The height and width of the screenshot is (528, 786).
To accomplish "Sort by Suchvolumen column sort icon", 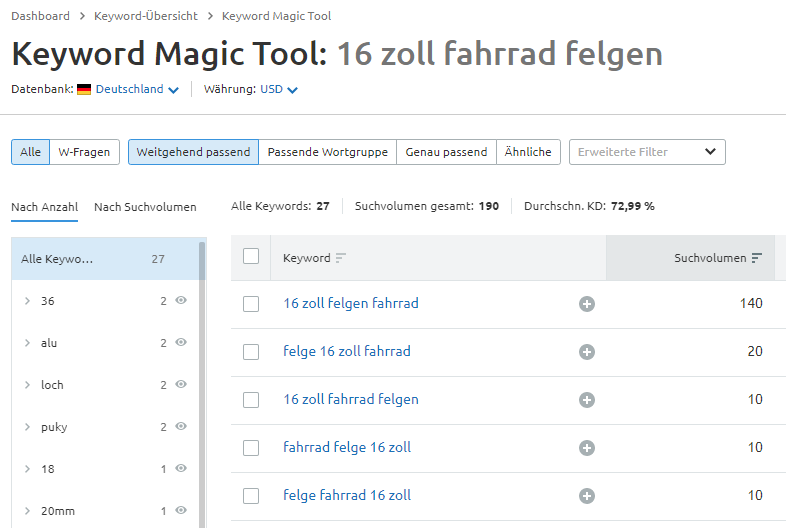I will (x=757, y=258).
